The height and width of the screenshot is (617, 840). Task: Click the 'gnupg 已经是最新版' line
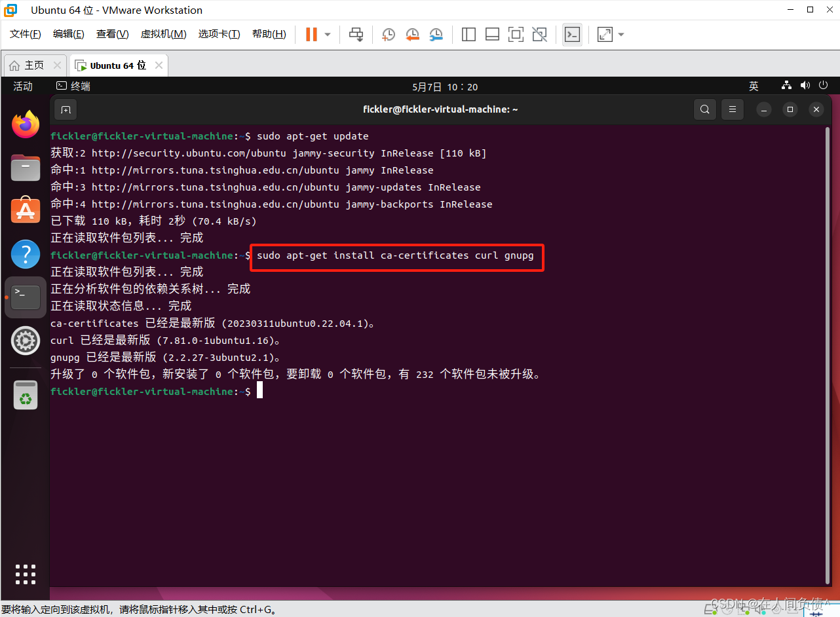[x=166, y=358]
